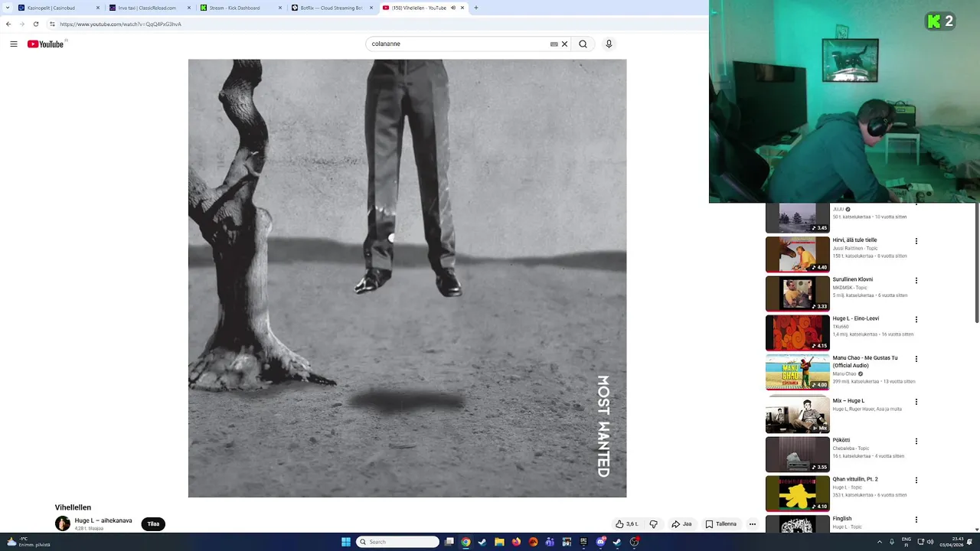The height and width of the screenshot is (551, 980).
Task: Open Firefox from the taskbar
Action: pyautogui.click(x=516, y=542)
